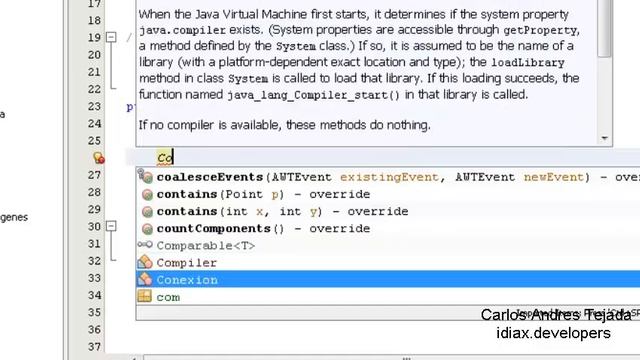Choose contains(Point p) override suggestion
This screenshot has height=360, width=640.
388,194
